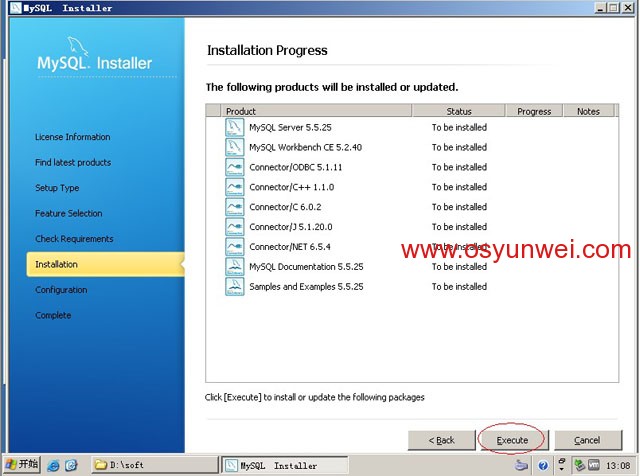Switch to the D:\soft taskbar window
Screen dimensions: 640x476
pos(154,465)
